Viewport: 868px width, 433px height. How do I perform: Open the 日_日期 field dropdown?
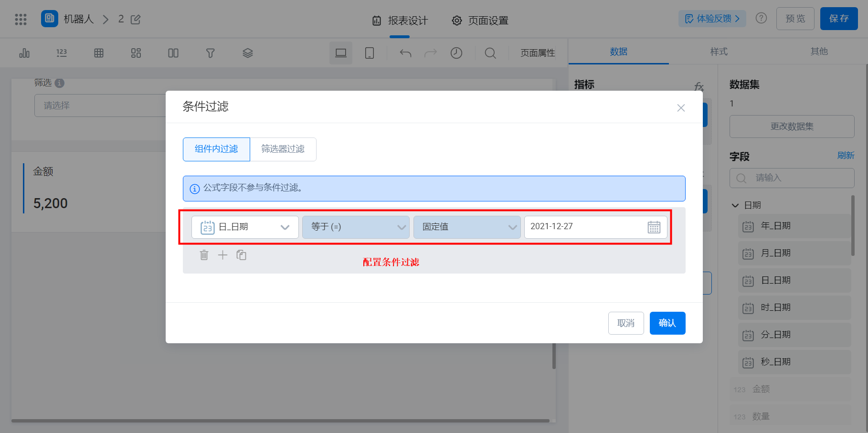click(x=245, y=227)
